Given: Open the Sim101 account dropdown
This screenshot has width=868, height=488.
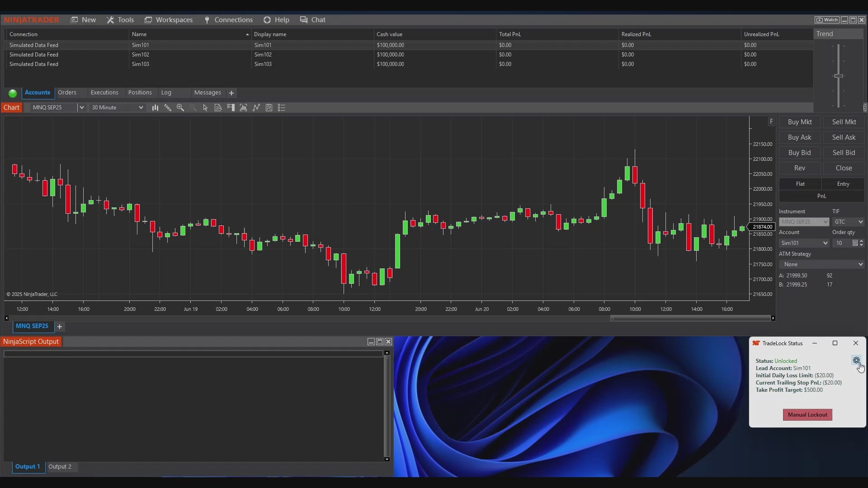Looking at the screenshot, I should [x=804, y=243].
